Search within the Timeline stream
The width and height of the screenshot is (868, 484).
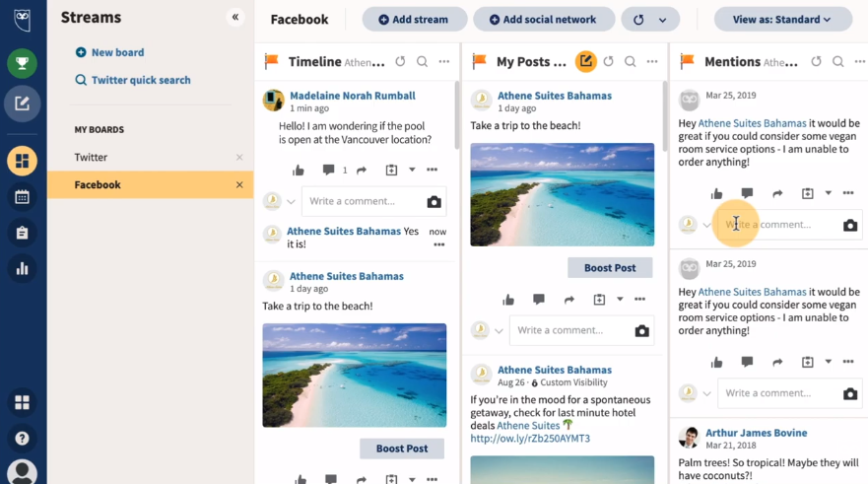coord(423,61)
